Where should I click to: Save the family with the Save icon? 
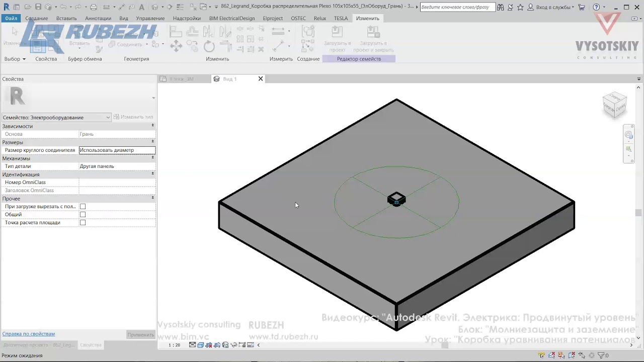[x=38, y=7]
